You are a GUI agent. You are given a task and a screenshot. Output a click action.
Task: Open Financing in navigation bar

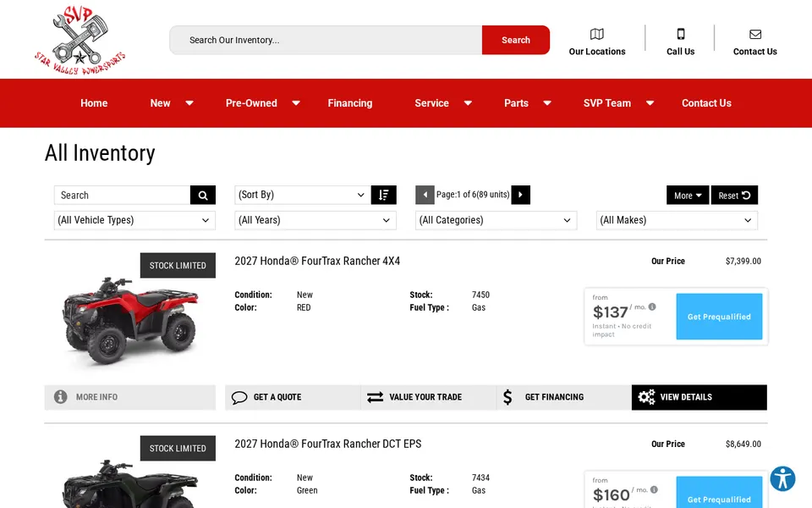(350, 103)
